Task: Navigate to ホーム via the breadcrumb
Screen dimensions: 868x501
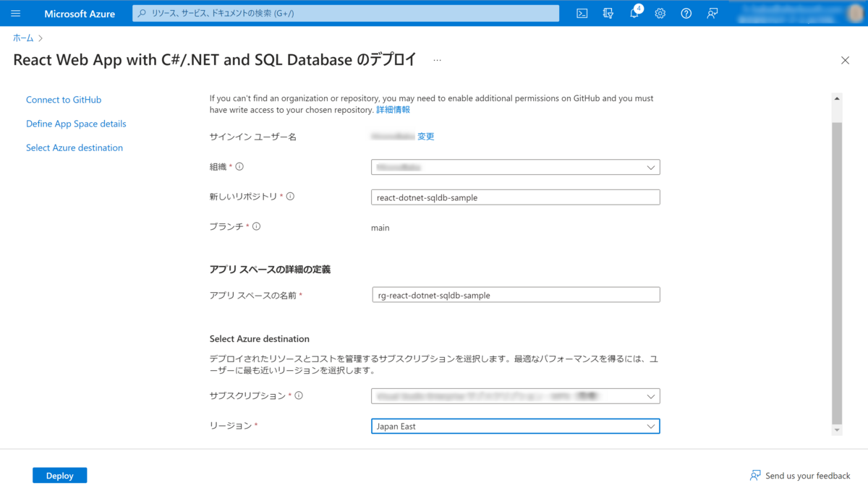Action: (22, 38)
